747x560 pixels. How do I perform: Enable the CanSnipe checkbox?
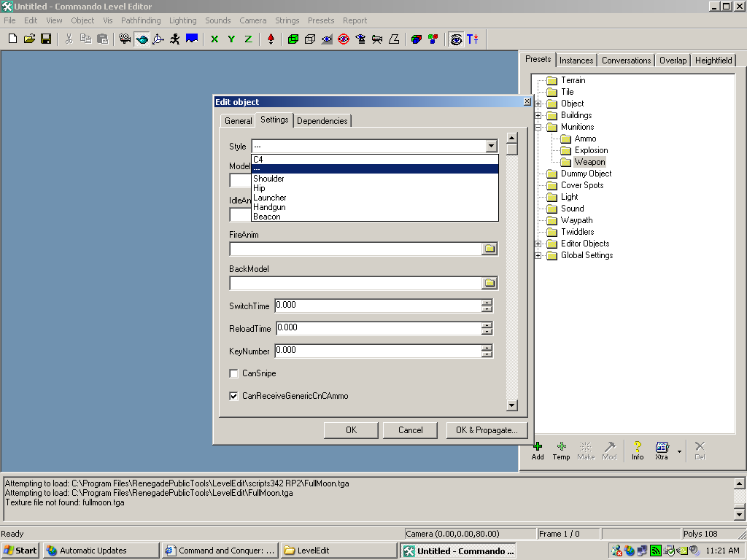(234, 374)
